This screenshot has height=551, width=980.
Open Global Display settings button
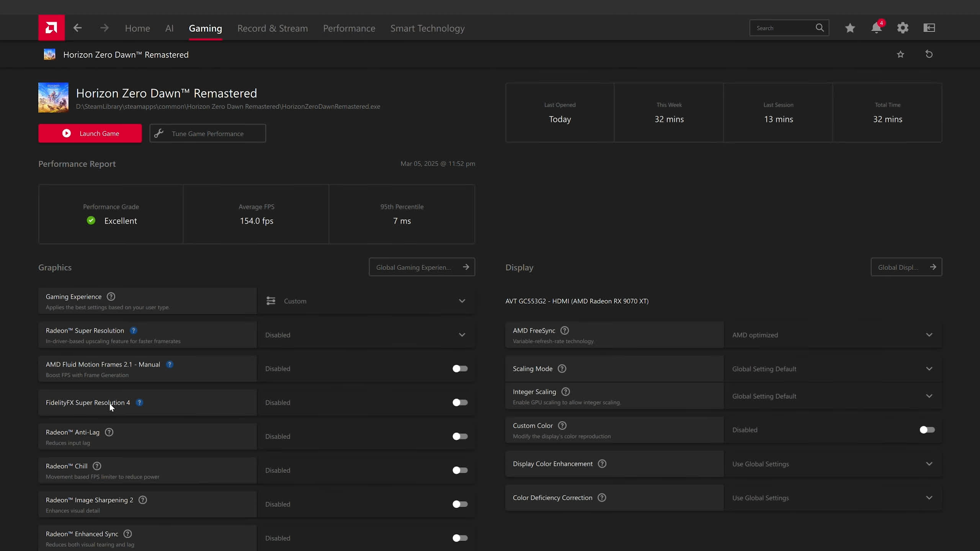(906, 267)
